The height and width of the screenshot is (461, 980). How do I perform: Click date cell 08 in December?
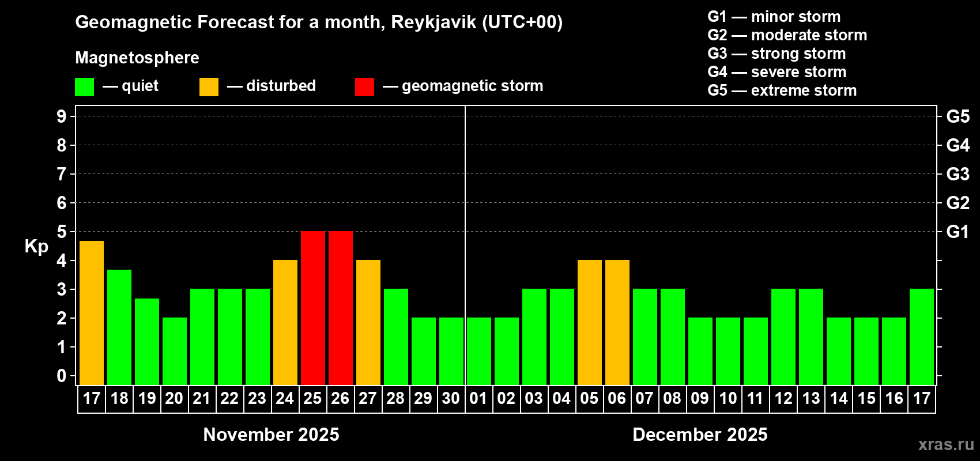(673, 399)
